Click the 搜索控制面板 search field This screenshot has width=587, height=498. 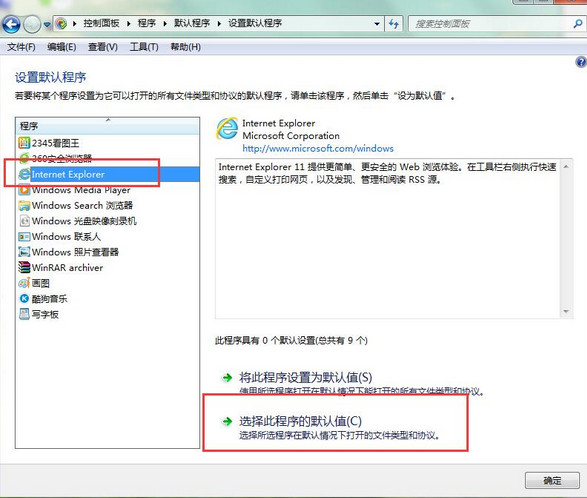pos(490,24)
